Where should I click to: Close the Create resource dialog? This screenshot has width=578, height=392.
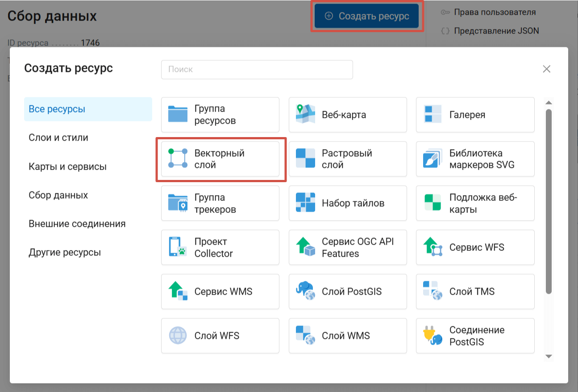(x=546, y=69)
